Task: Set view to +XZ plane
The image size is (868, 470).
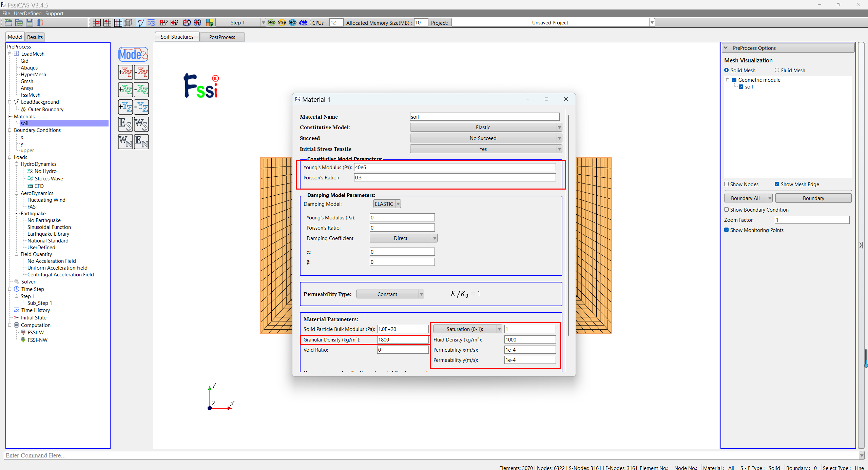Action: coord(126,90)
